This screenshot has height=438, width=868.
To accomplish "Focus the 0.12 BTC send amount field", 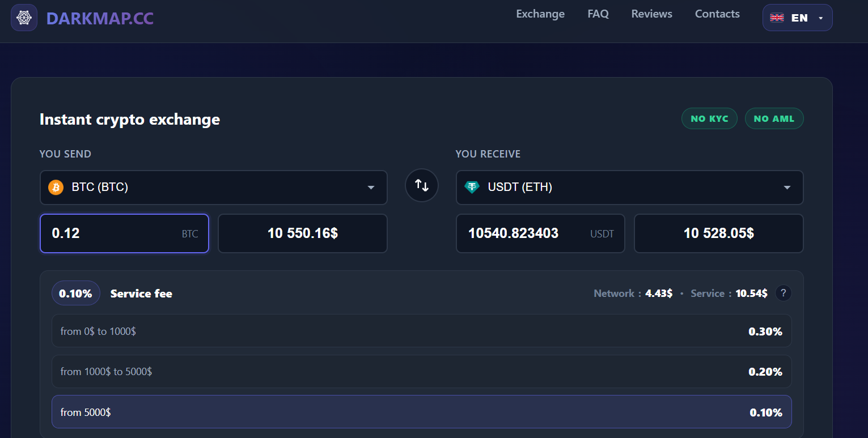I will [x=113, y=233].
